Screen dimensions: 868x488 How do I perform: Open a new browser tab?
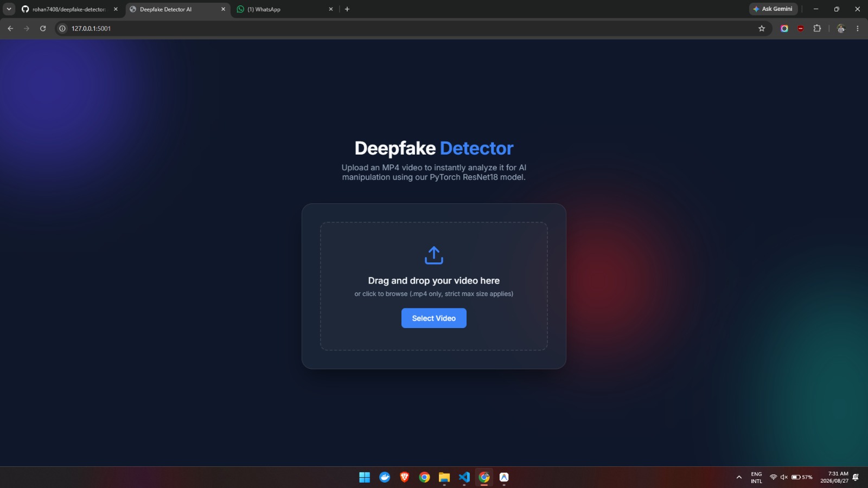tap(347, 9)
